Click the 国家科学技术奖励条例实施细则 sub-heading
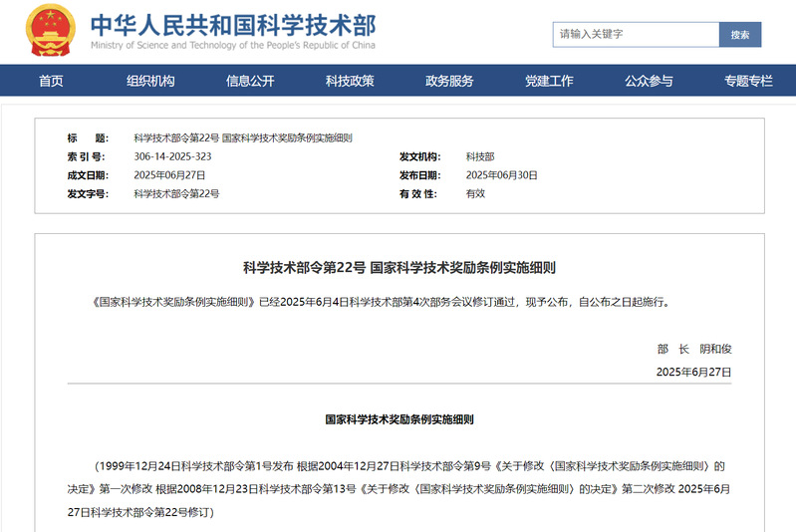 tap(398, 419)
